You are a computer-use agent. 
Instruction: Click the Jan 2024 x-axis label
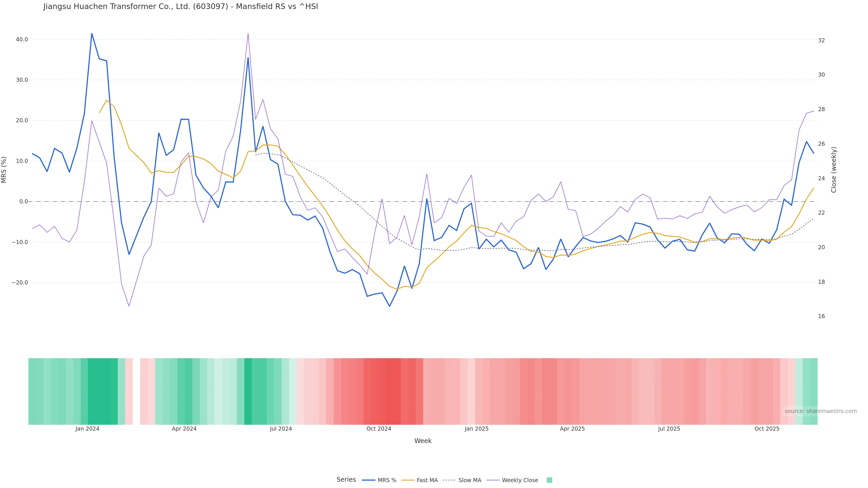click(x=87, y=429)
